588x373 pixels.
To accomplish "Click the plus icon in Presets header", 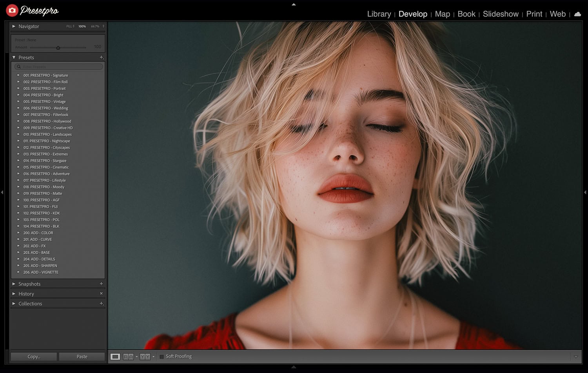I will point(102,57).
